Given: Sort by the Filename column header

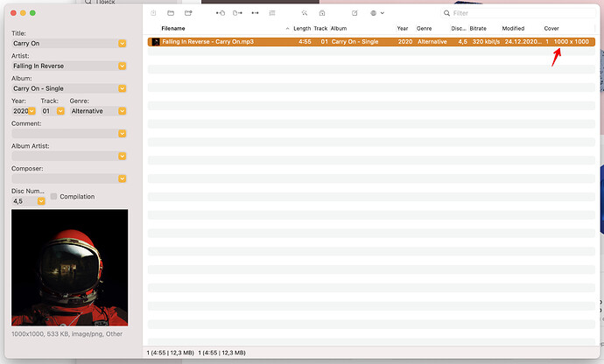Looking at the screenshot, I should click(x=173, y=29).
